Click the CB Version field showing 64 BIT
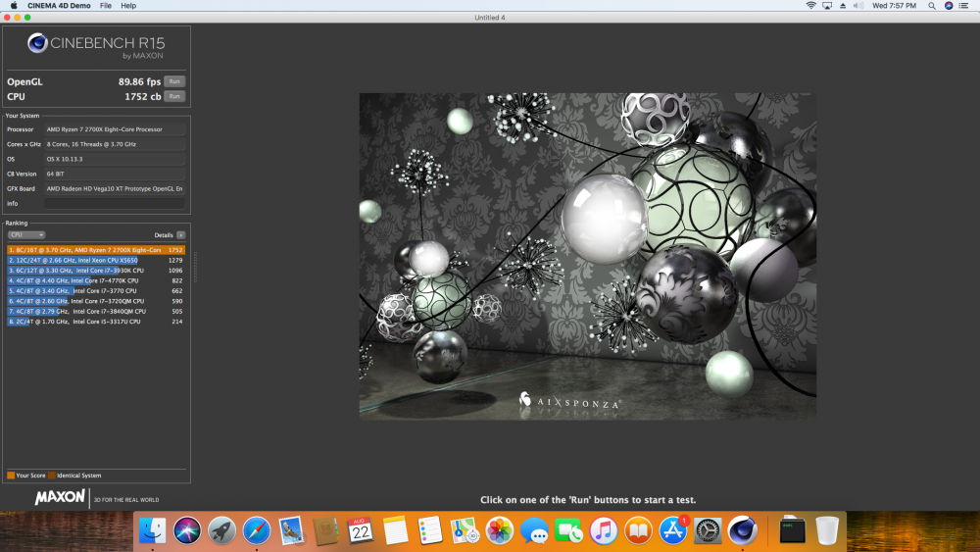980x552 pixels. tap(115, 174)
